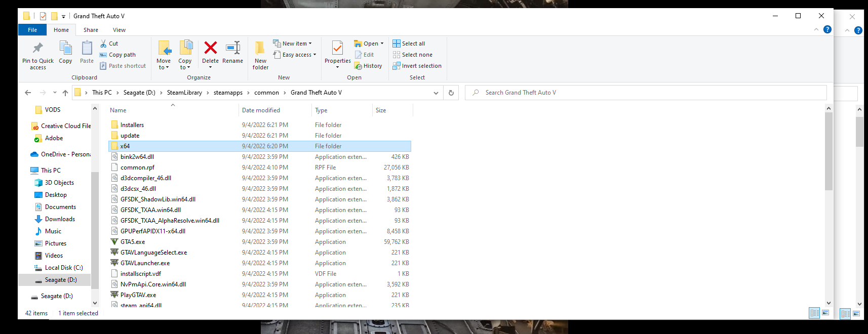Expand address bar history dropdown
Screen dimensions: 868x334
point(436,93)
